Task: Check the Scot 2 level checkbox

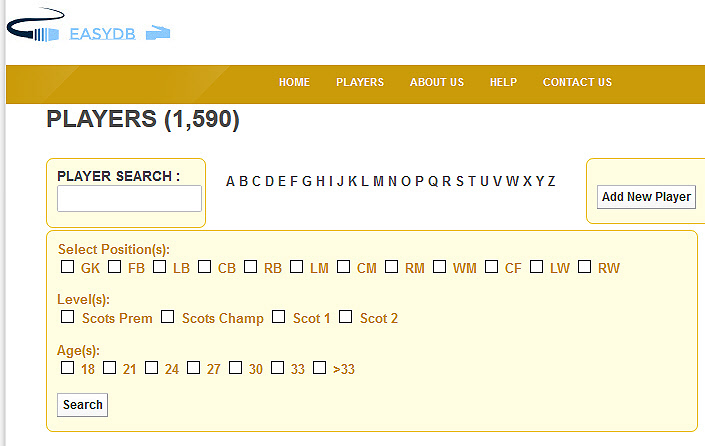Action: click(x=345, y=317)
